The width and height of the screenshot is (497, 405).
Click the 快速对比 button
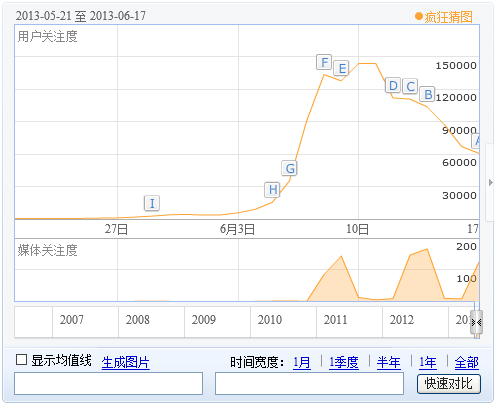(449, 384)
